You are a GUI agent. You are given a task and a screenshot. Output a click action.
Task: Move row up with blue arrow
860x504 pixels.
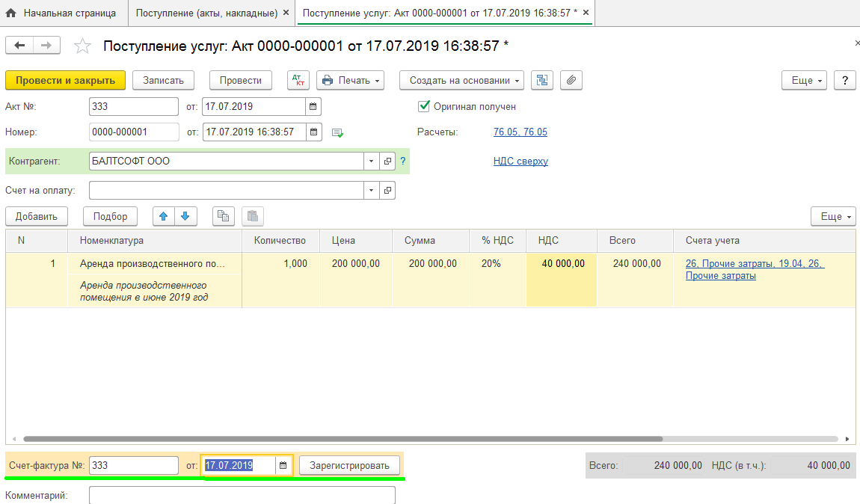163,217
